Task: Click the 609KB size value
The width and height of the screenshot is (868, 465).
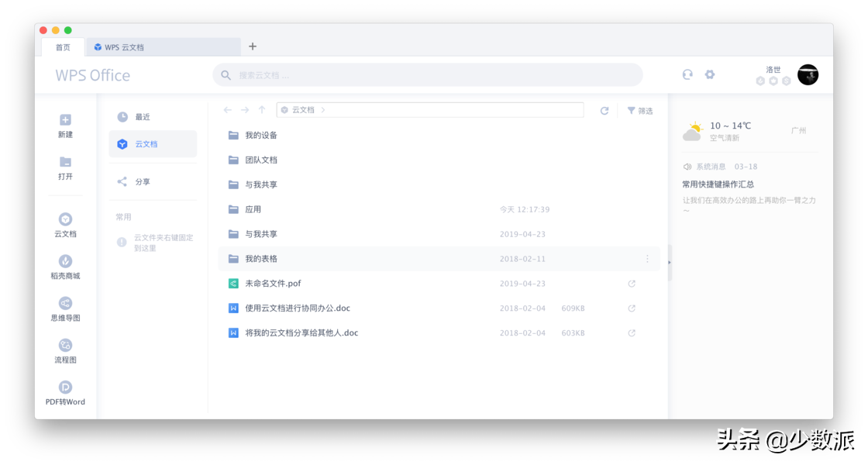Action: [x=573, y=308]
